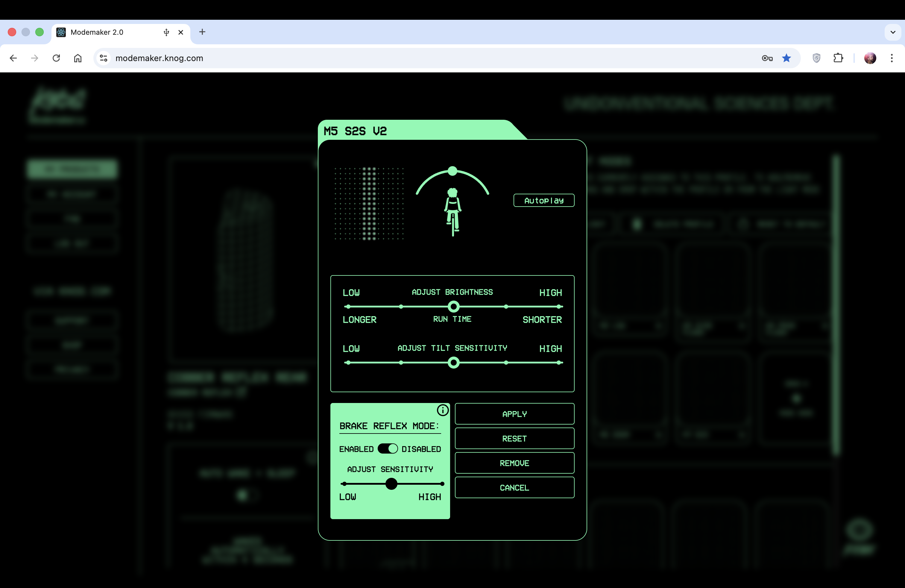Viewport: 905px width, 588px height.
Task: Open Chrome's three-dot menu
Action: [x=892, y=58]
